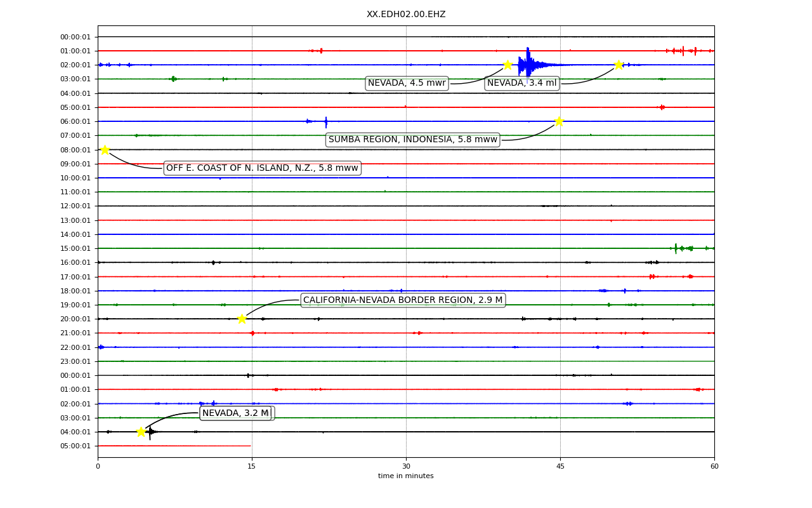Click the NEVADA, 3.2 M annotation box
The width and height of the screenshot is (812, 508).
click(235, 413)
